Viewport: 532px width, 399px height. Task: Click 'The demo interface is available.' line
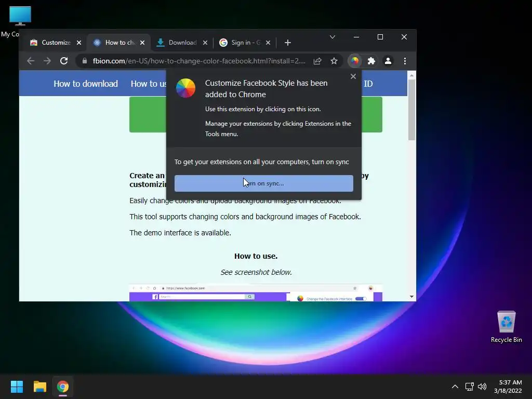[x=180, y=233]
